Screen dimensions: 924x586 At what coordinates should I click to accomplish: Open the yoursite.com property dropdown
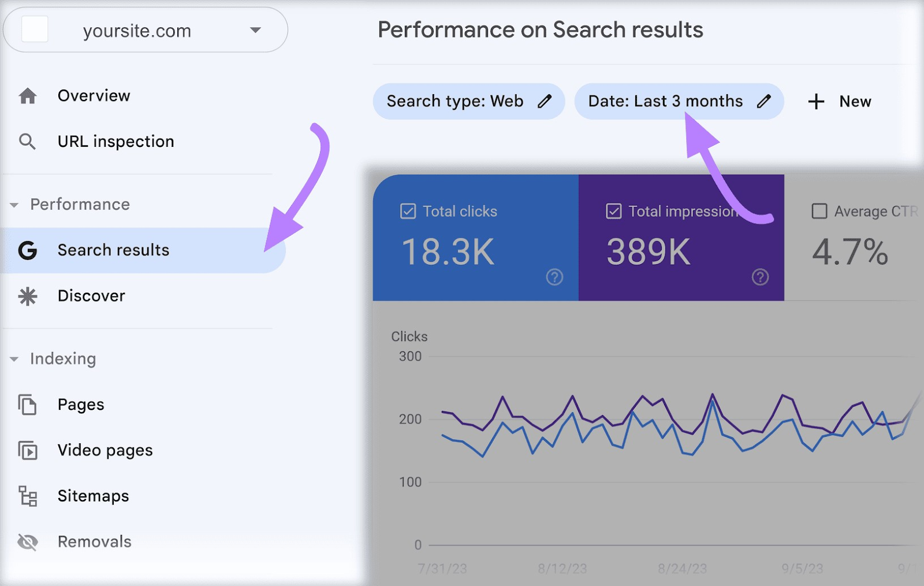255,31
